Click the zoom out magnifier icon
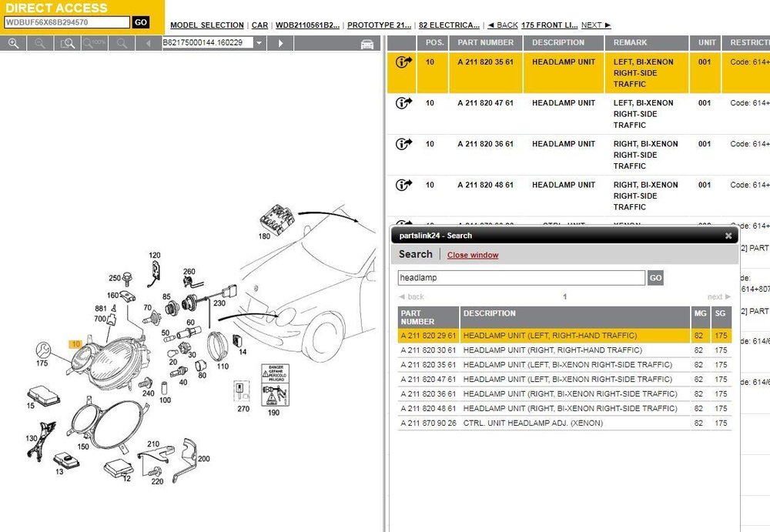 tap(40, 43)
